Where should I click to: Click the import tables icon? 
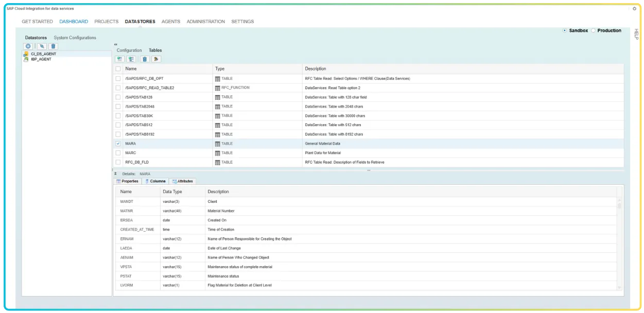pyautogui.click(x=120, y=59)
